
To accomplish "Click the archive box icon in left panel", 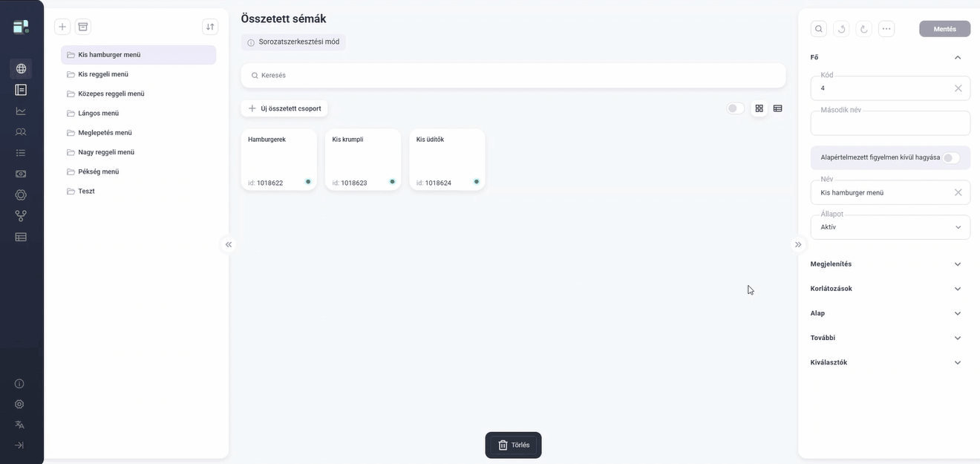I will point(83,27).
